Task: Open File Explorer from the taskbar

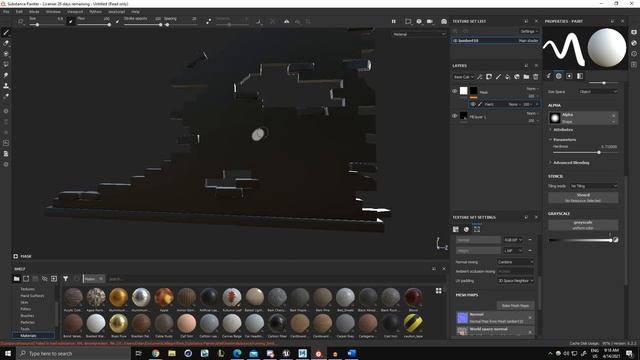Action: [172, 353]
